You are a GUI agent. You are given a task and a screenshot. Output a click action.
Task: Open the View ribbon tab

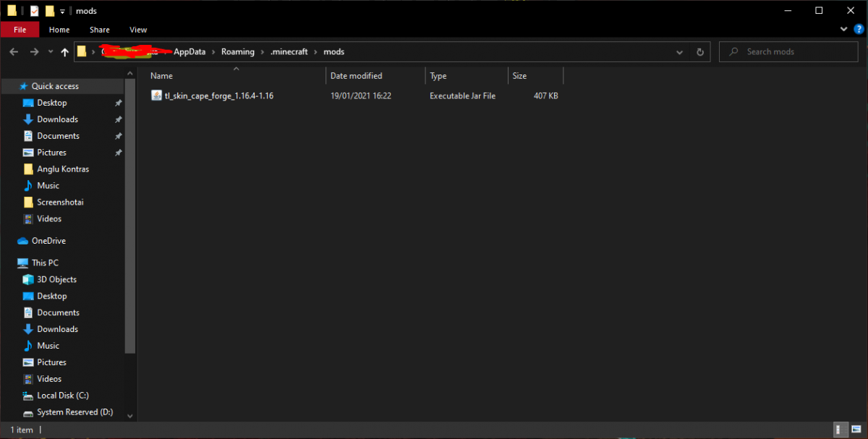pos(138,30)
